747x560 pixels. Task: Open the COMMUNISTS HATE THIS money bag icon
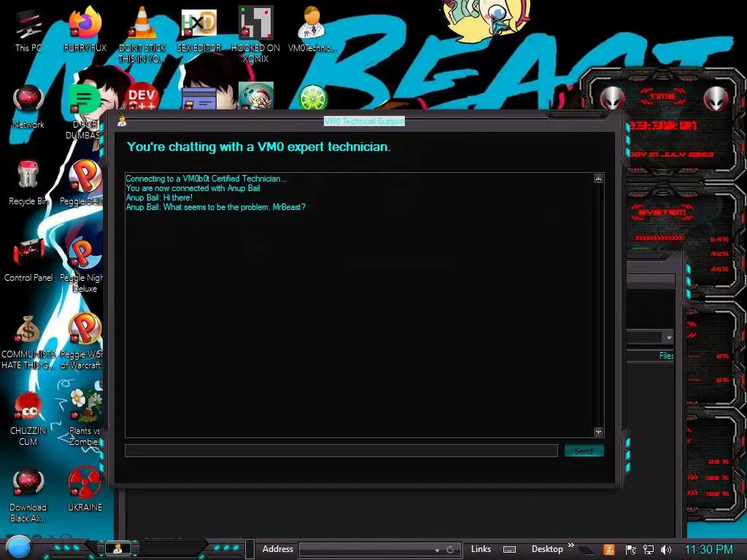coord(28,342)
